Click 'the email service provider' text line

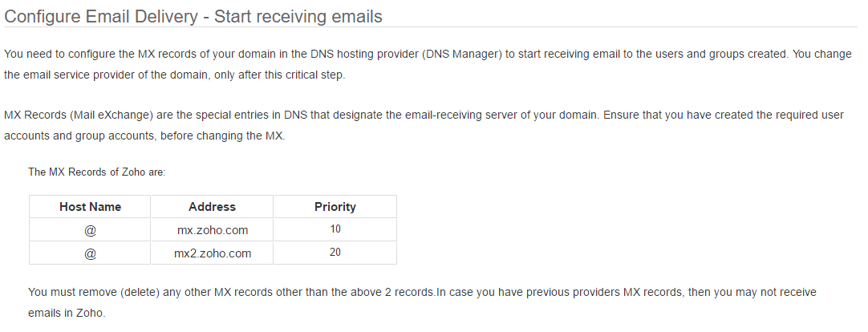pos(174,75)
